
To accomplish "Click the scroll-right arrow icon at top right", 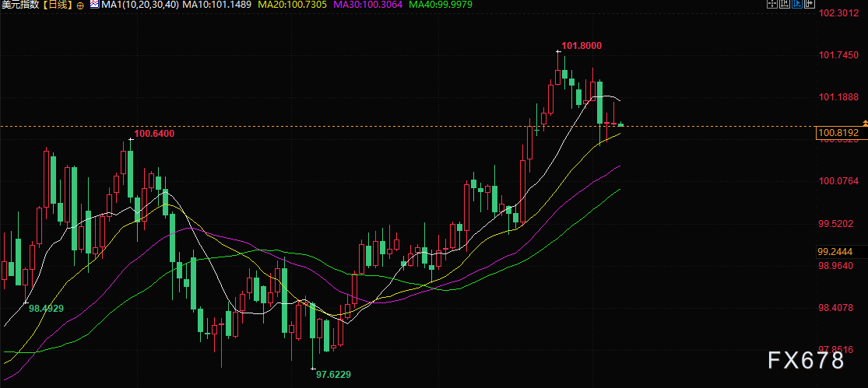I will (x=810, y=3).
